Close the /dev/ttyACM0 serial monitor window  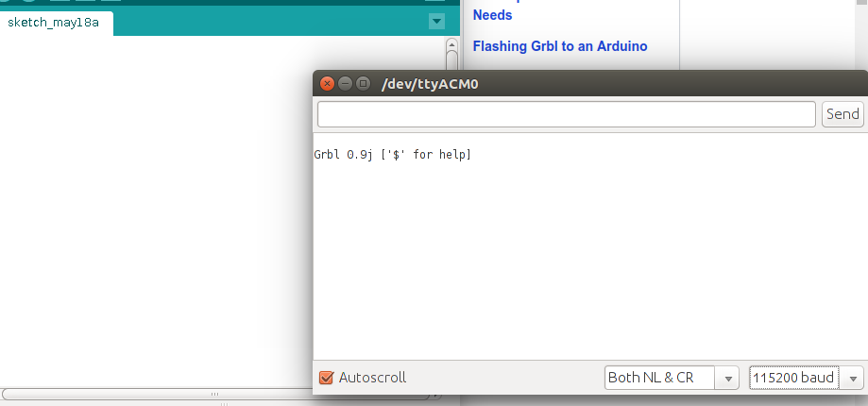tap(328, 83)
